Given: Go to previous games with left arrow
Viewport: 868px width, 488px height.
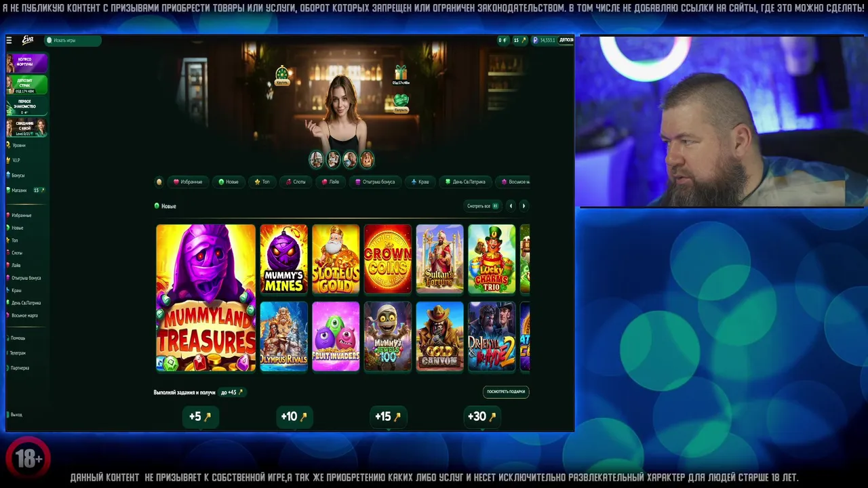Looking at the screenshot, I should click(x=511, y=206).
